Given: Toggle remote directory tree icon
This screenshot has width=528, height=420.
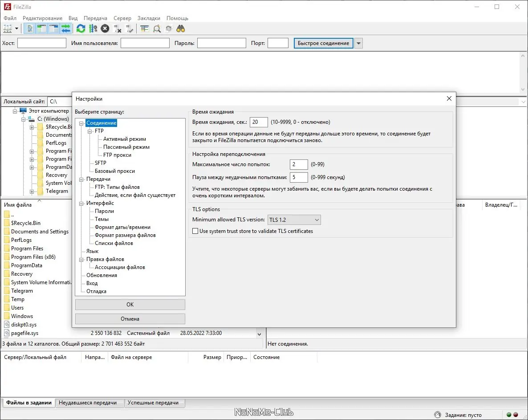Looking at the screenshot, I should pyautogui.click(x=54, y=29).
